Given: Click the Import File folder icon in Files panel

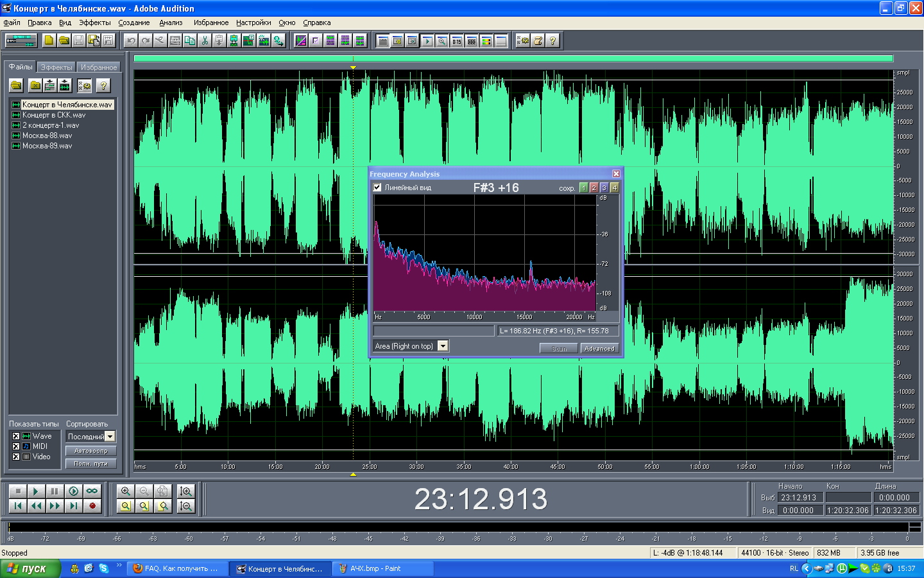Looking at the screenshot, I should coord(16,85).
